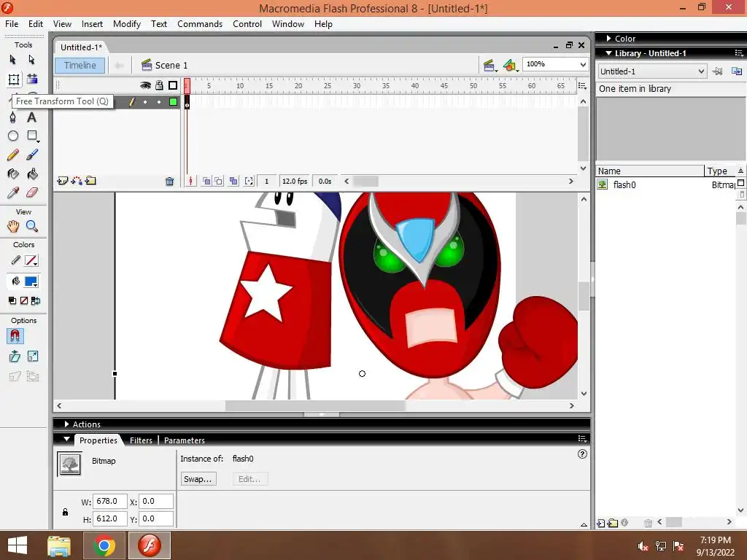The image size is (747, 560).
Task: Add a motion guide layer
Action: (76, 181)
